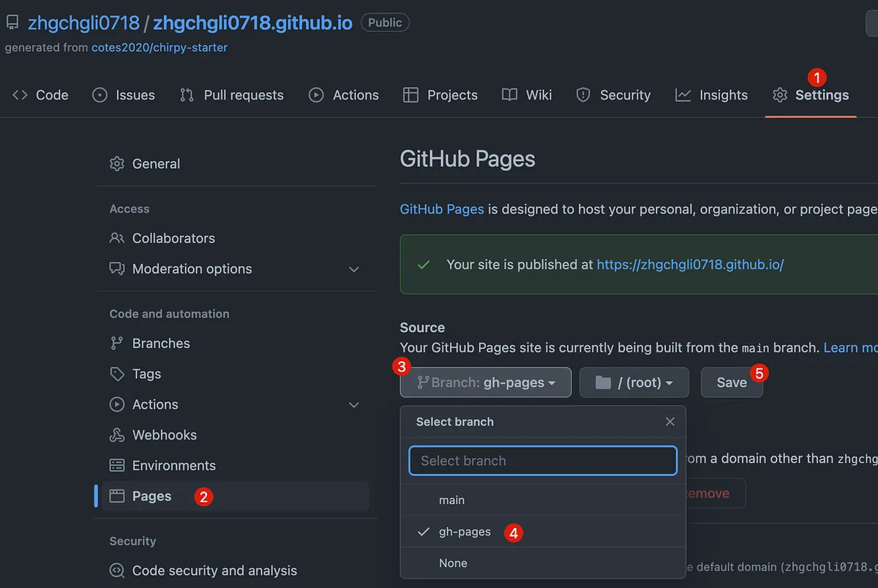The image size is (878, 588).
Task: Click the Issues tab icon
Action: 100,95
